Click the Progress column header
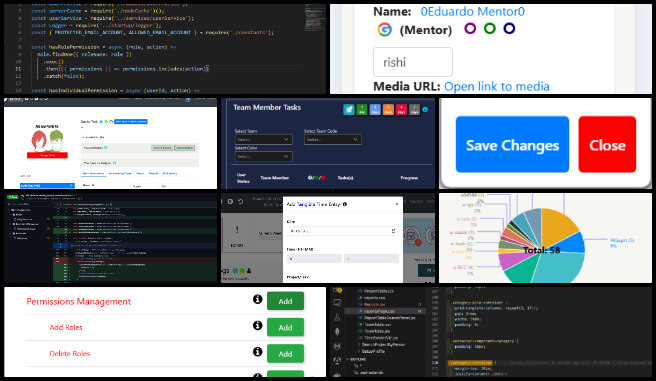The image size is (656, 381). pos(409,178)
